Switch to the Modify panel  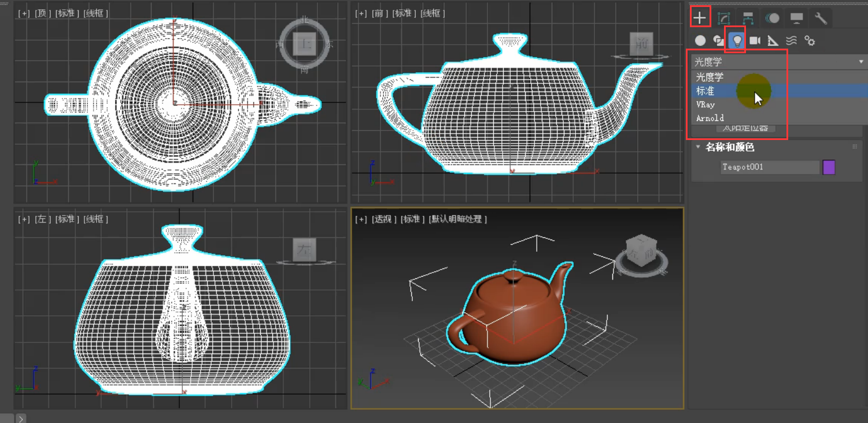coord(723,16)
